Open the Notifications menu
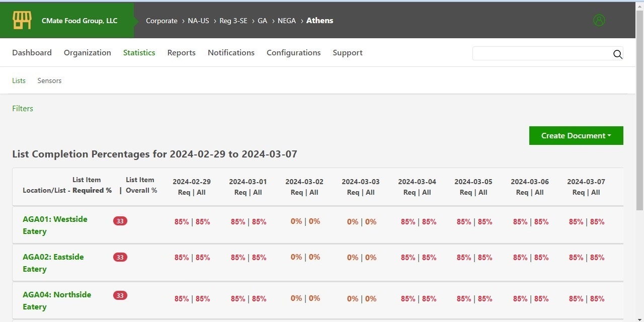The width and height of the screenshot is (644, 322). (231, 52)
